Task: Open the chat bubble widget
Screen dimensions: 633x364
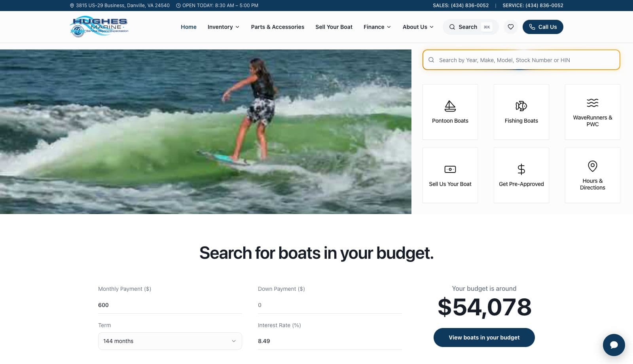Action: click(x=614, y=345)
